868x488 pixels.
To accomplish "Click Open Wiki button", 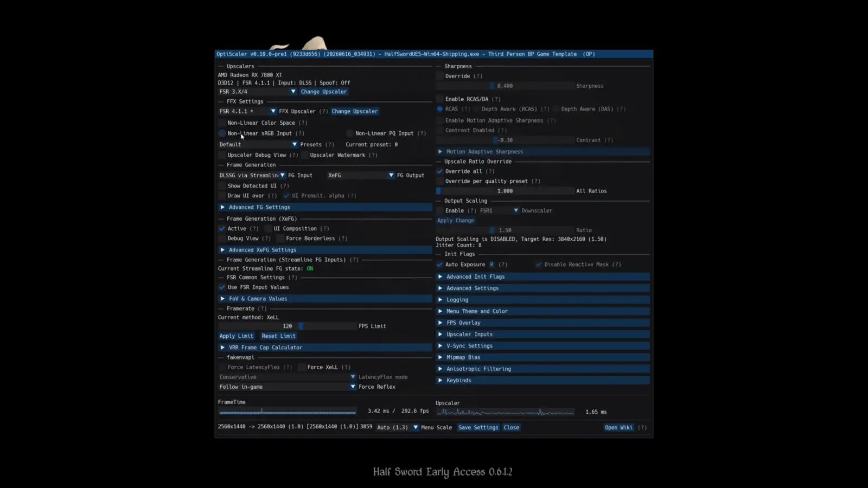I will tap(618, 428).
